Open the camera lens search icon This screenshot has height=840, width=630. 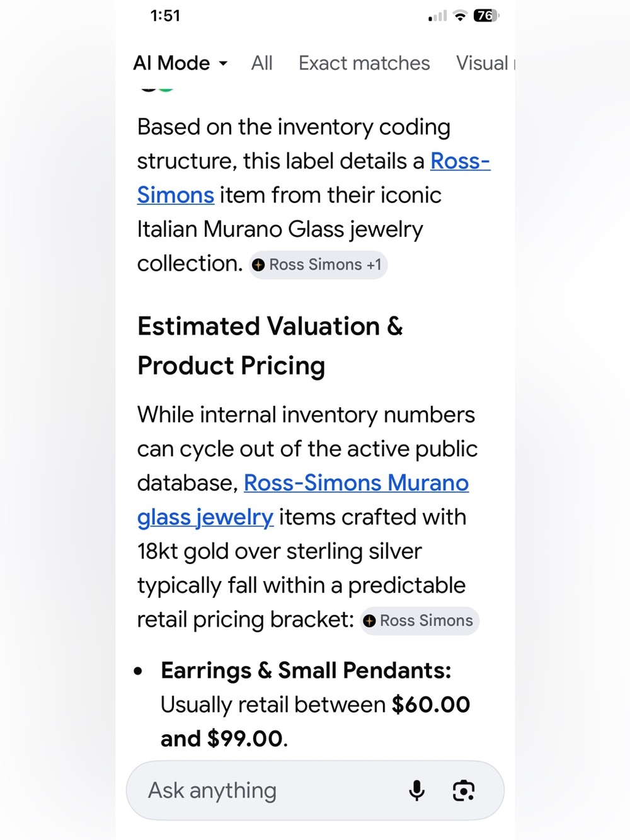[464, 790]
